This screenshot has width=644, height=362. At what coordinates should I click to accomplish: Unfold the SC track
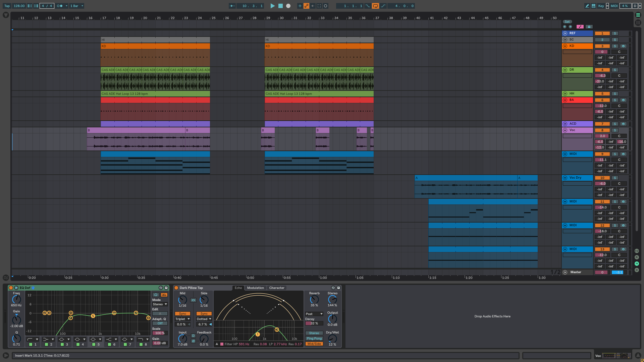pyautogui.click(x=565, y=40)
